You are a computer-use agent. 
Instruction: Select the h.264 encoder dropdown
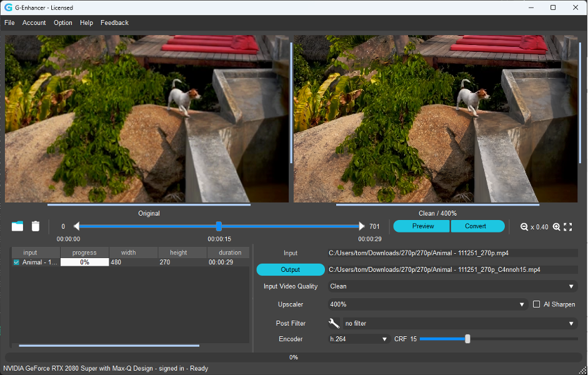[359, 339]
